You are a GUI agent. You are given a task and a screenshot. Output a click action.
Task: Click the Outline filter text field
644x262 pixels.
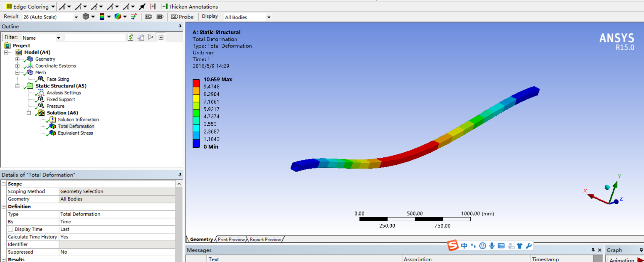coord(95,38)
